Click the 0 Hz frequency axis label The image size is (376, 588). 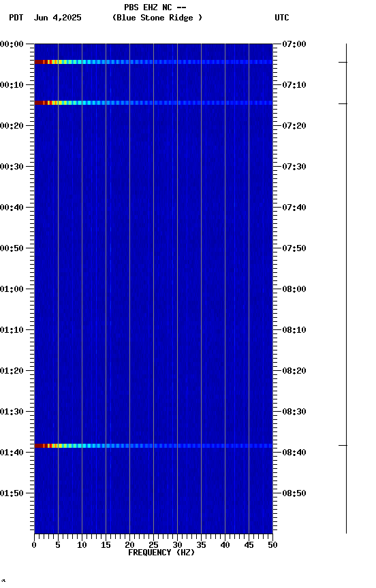pos(34,545)
